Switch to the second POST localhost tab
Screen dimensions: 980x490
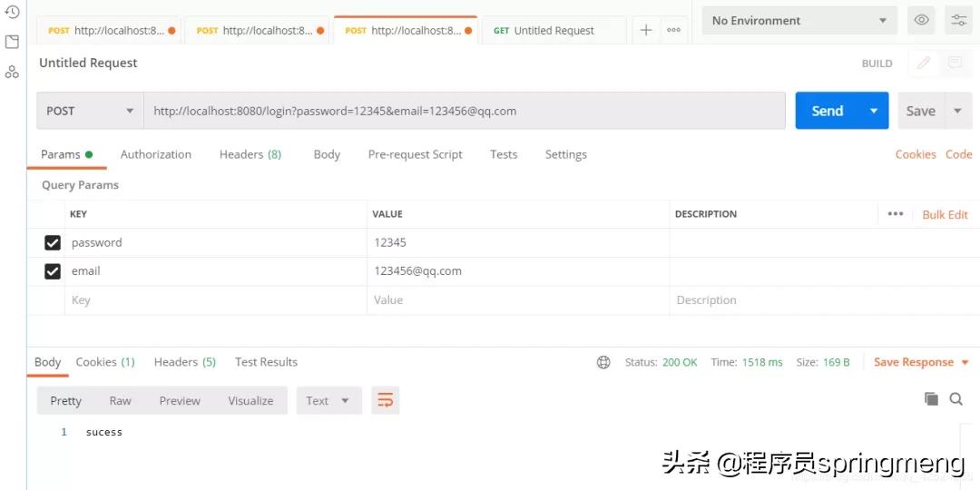point(258,30)
